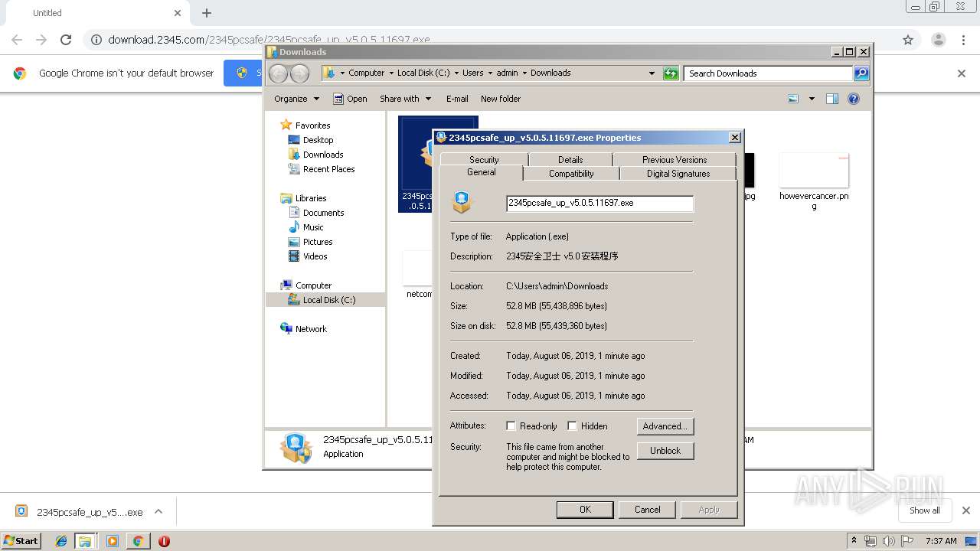Click the Explorer search magnifier icon
Viewport: 980px width, 551px height.
[x=861, y=73]
